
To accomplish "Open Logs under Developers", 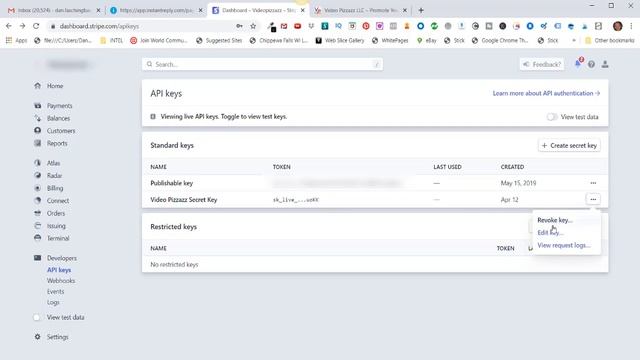I will 53,302.
